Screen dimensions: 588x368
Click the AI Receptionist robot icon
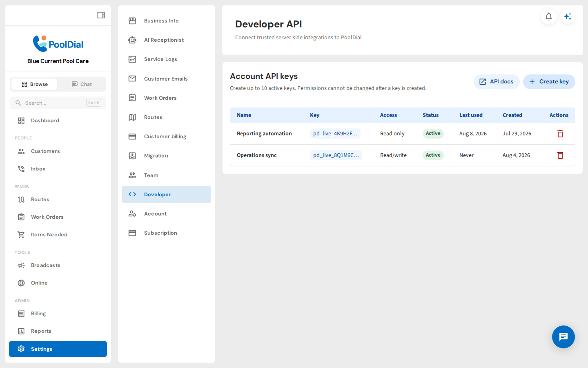click(x=132, y=40)
